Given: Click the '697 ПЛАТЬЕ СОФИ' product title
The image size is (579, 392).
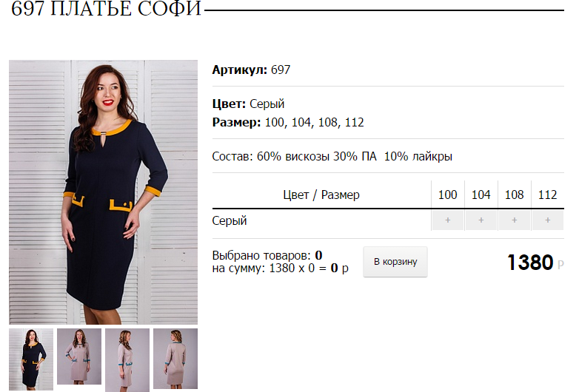Looking at the screenshot, I should click(x=106, y=9).
